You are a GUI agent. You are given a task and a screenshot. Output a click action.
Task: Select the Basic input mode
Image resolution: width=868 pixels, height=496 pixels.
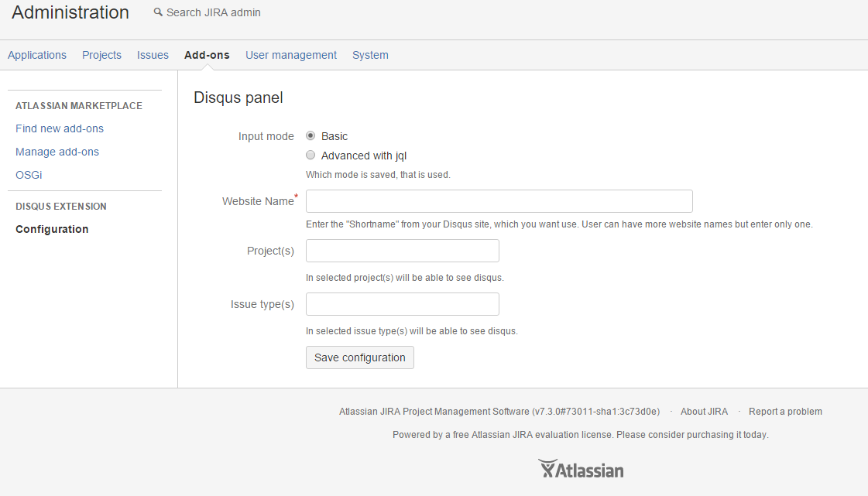click(x=310, y=135)
